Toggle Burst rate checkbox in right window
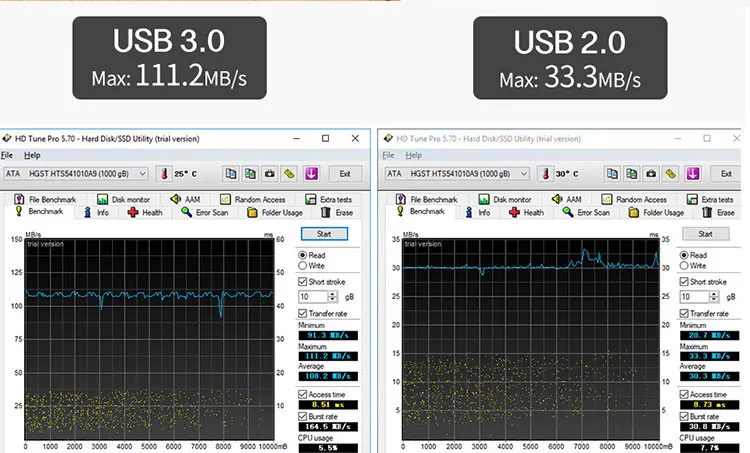Screen dimensions: 750x453 pos(685,415)
